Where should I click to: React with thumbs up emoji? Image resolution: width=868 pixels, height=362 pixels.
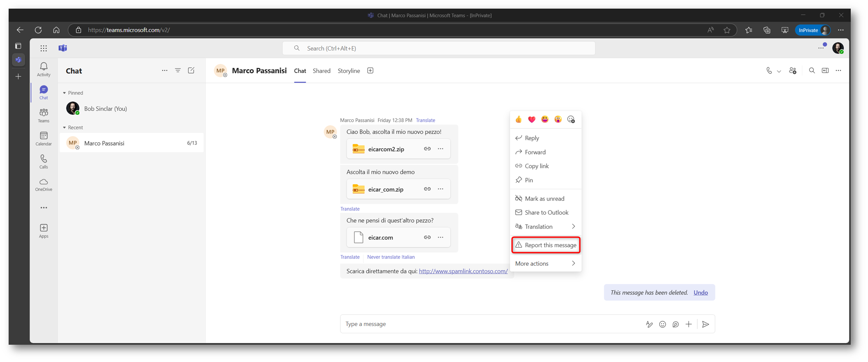518,119
